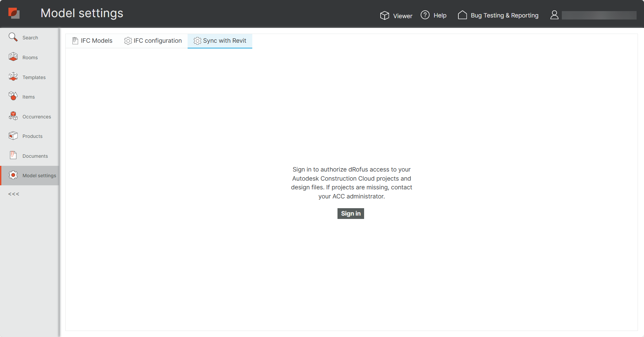Viewport: 644px width, 337px height.
Task: Open the user account profile icon
Action: (554, 15)
